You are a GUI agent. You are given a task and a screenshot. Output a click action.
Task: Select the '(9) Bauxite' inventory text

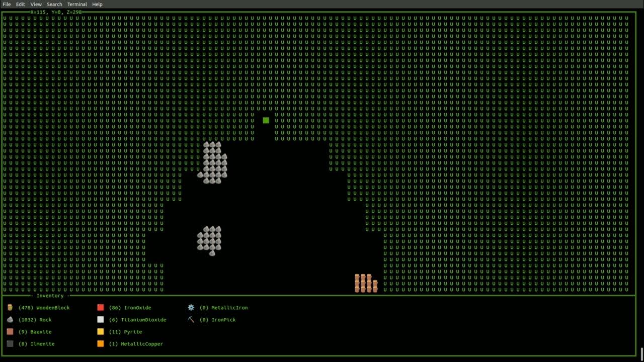click(35, 332)
